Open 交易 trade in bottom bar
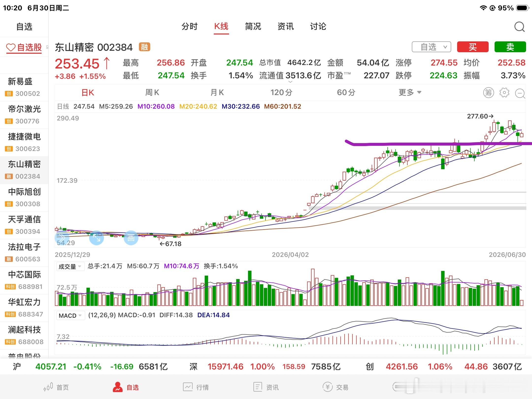Image resolution: width=532 pixels, height=399 pixels. 335,387
